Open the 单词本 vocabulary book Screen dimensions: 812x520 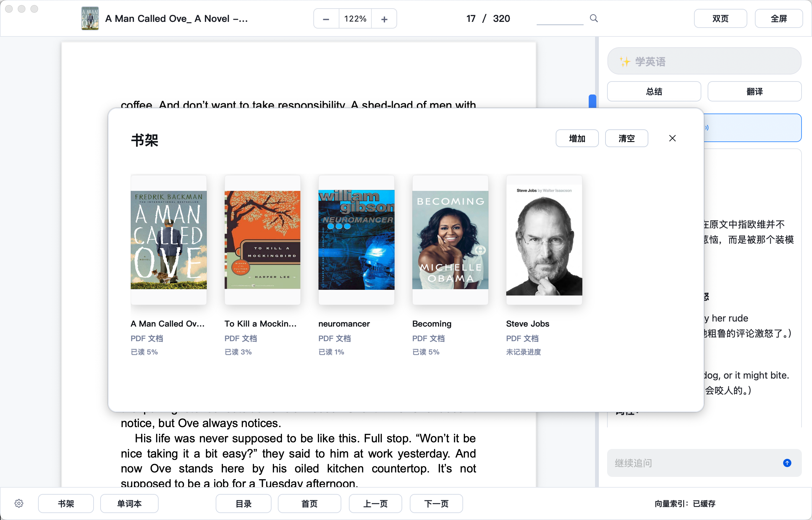[129, 504]
